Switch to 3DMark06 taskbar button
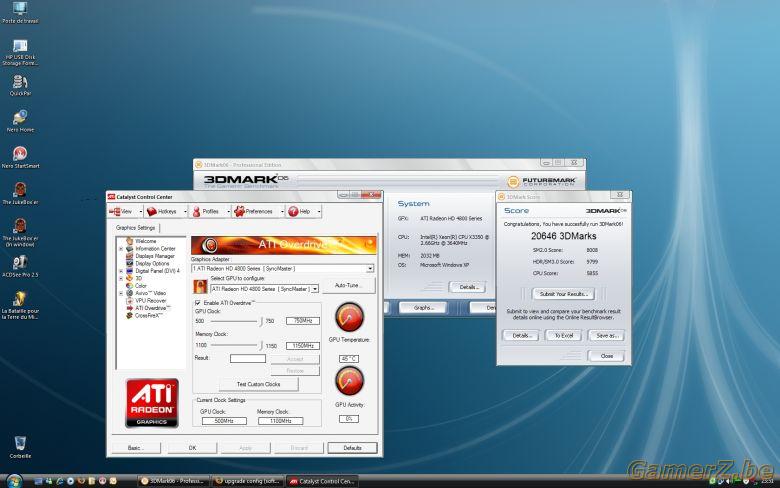This screenshot has width=780, height=488. pyautogui.click(x=173, y=481)
